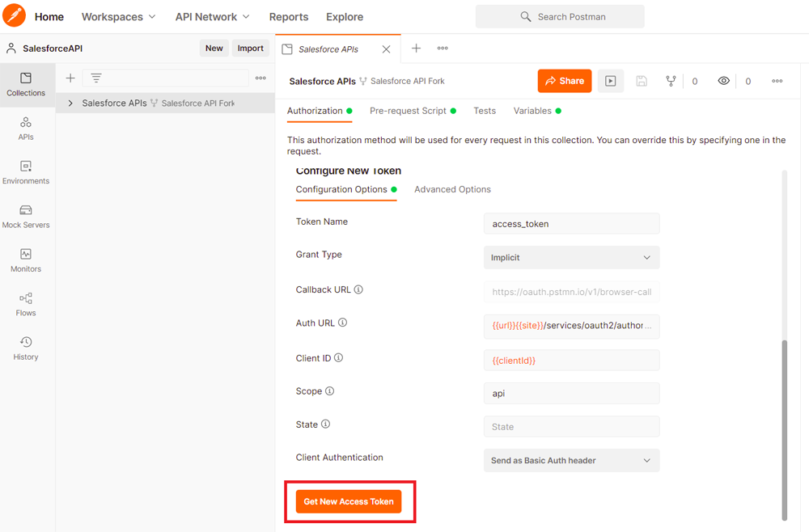Viewport: 809px width, 532px height.
Task: Click the Token Name input field
Action: pyautogui.click(x=571, y=224)
